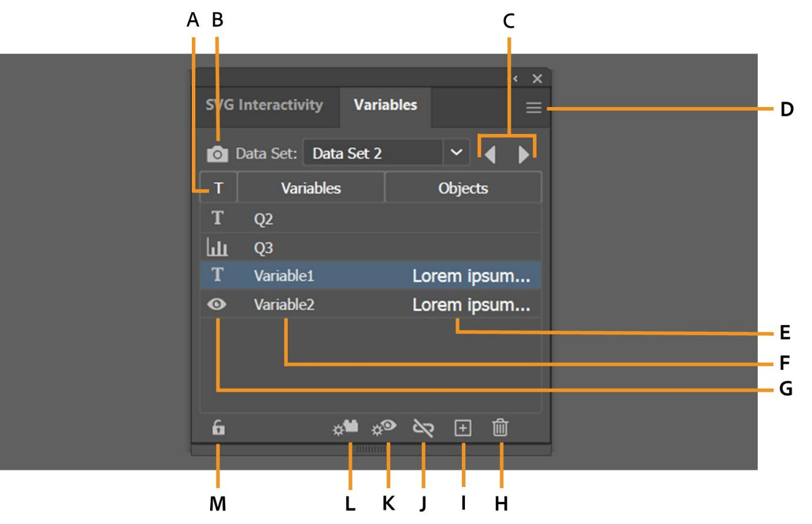Click the text variable type icon beside Q2

click(217, 219)
